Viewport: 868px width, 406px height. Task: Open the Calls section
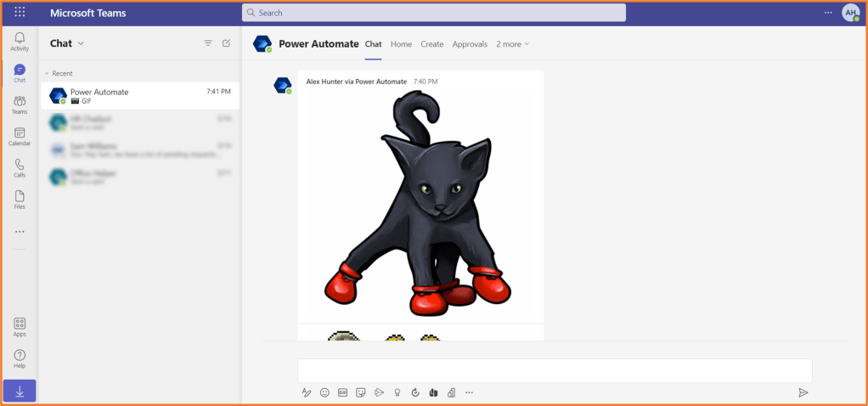coord(20,168)
